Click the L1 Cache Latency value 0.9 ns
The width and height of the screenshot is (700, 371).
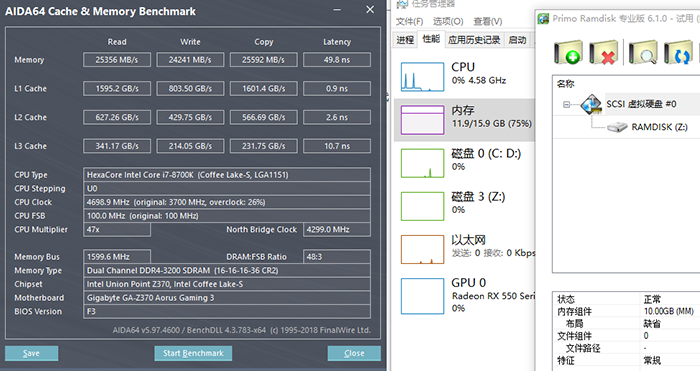[x=337, y=88]
